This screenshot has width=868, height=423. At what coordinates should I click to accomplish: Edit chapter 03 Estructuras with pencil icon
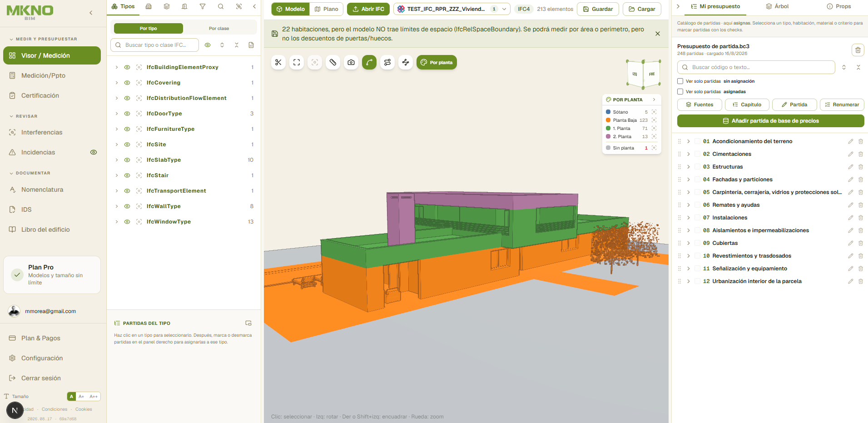click(851, 167)
